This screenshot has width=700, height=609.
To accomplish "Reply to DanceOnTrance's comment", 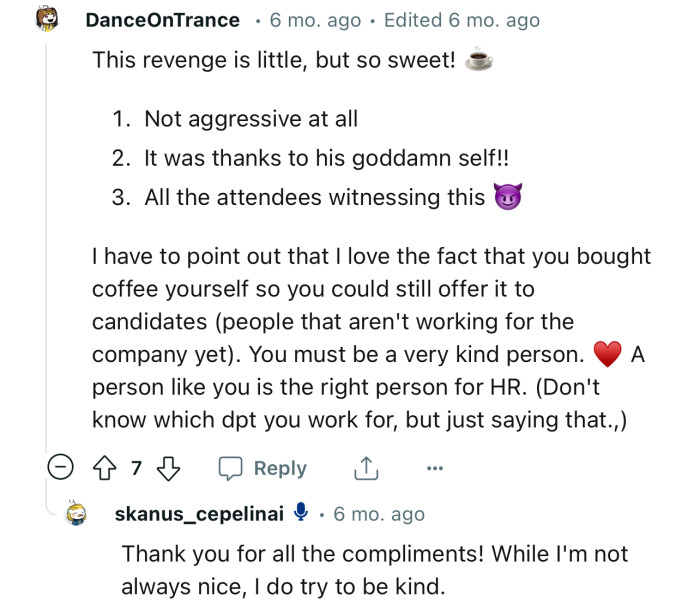I will (262, 468).
